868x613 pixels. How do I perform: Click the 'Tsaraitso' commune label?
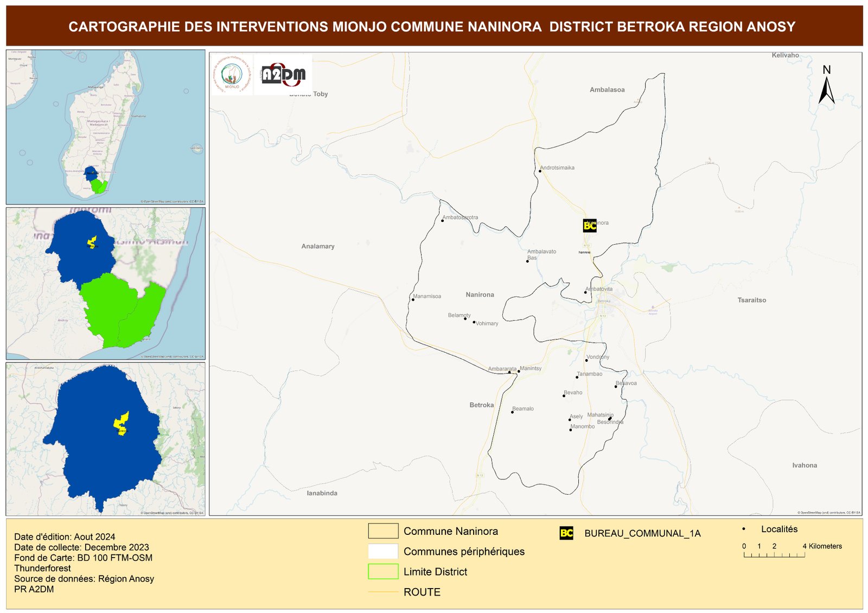click(x=752, y=300)
